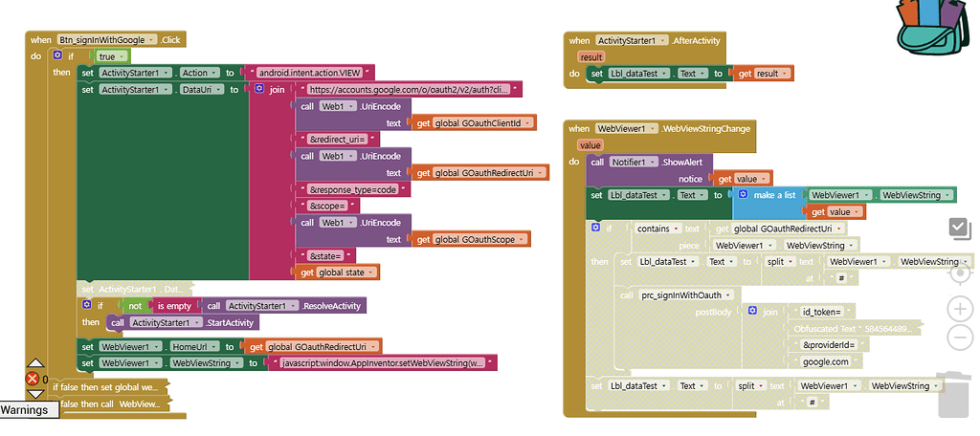Select the &redirect_uri= text block
This screenshot has width=980, height=436.
[x=332, y=139]
